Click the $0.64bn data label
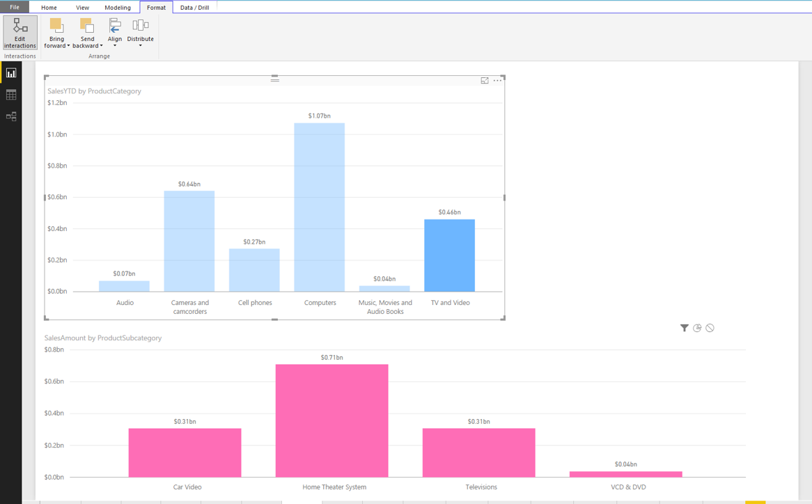Viewport: 812px width, 504px height. coord(189,184)
